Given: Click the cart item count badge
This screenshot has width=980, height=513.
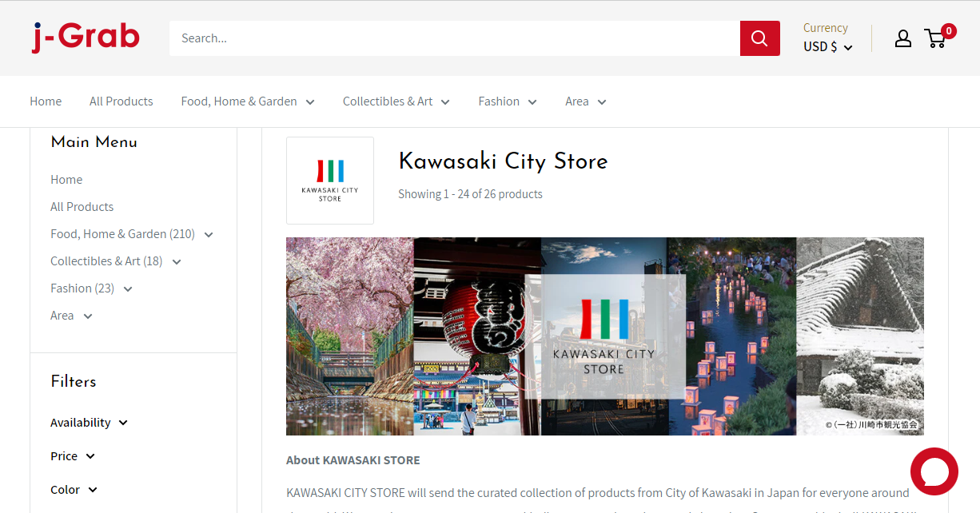Looking at the screenshot, I should [948, 30].
